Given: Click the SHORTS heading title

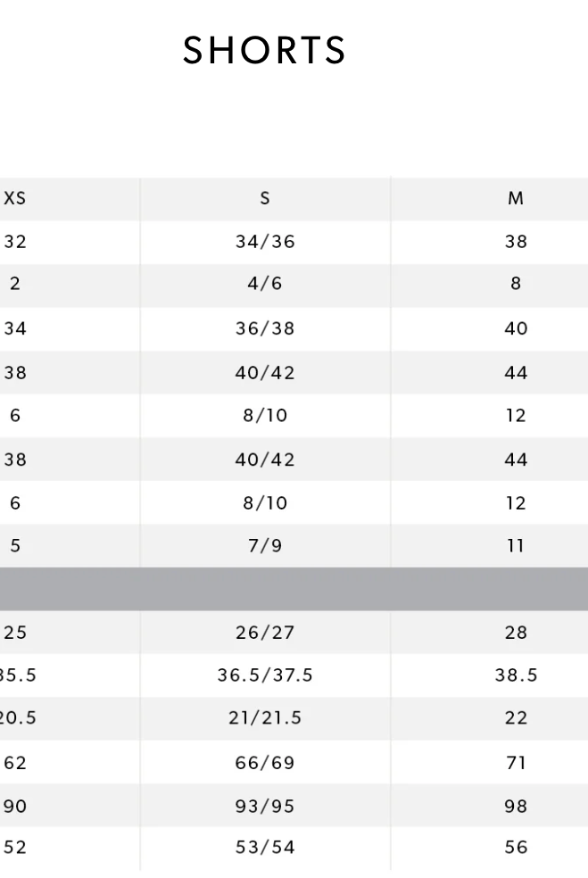Looking at the screenshot, I should 265,51.
